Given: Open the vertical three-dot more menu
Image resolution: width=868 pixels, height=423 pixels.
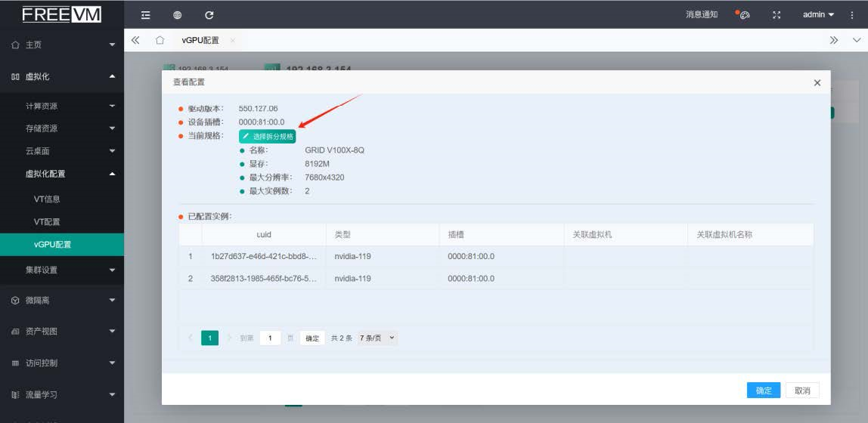Looking at the screenshot, I should pos(853,15).
